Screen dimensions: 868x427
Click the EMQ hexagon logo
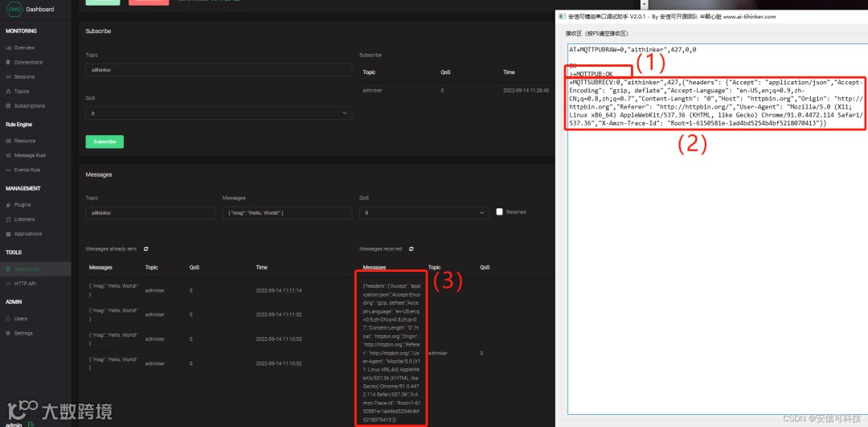(x=14, y=9)
